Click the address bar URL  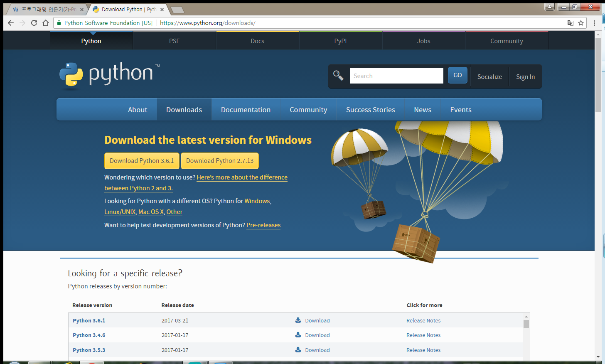(x=208, y=23)
